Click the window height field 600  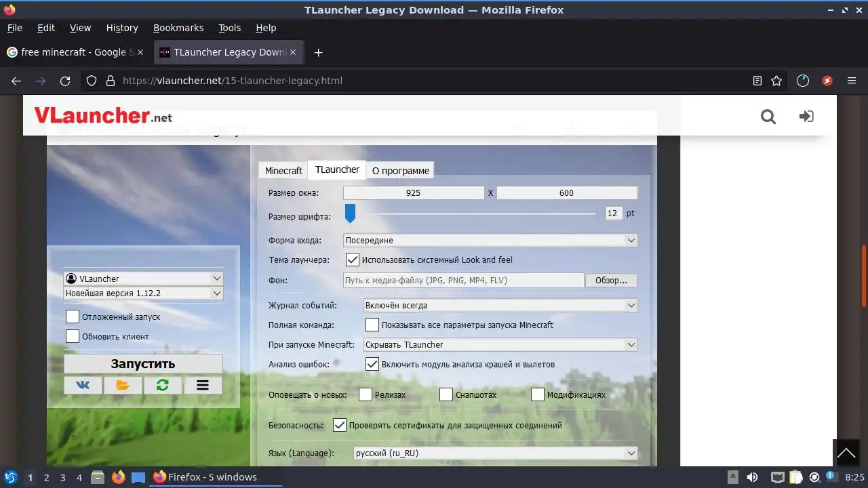[x=567, y=193]
